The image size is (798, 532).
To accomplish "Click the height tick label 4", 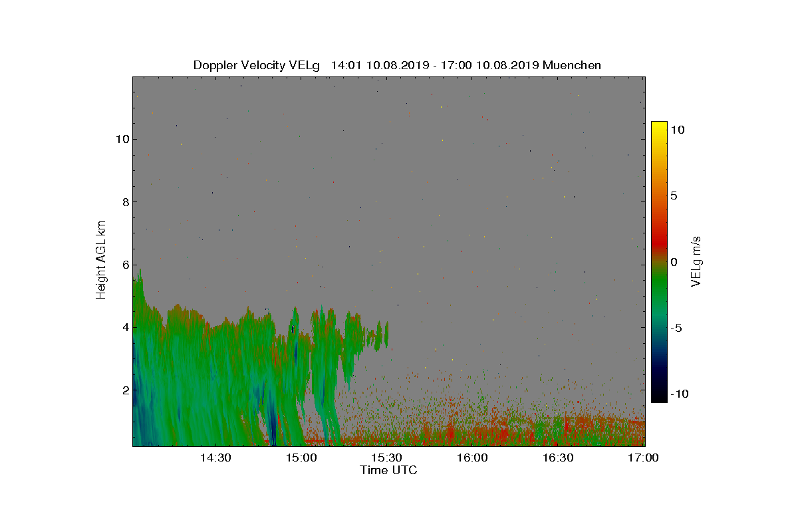I will [x=124, y=327].
